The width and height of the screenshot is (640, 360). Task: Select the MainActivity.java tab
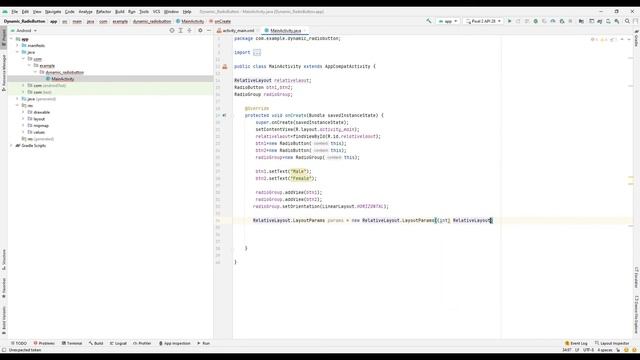(285, 30)
